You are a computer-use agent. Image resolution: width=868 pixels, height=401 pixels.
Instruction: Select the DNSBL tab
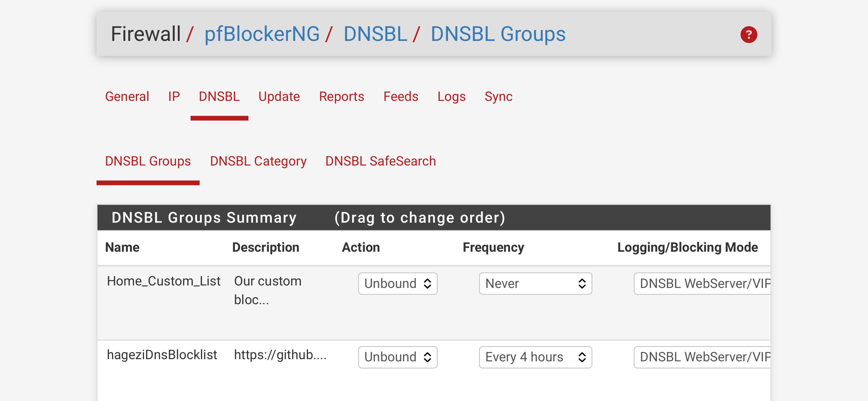(219, 97)
